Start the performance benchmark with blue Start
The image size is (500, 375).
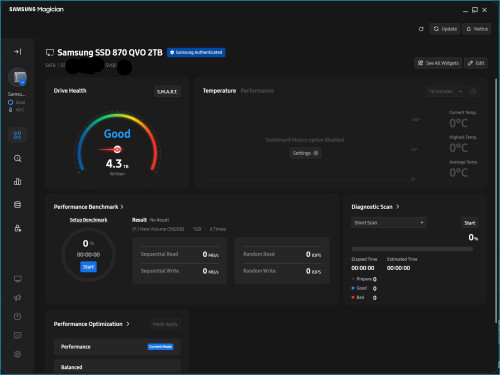point(88,267)
